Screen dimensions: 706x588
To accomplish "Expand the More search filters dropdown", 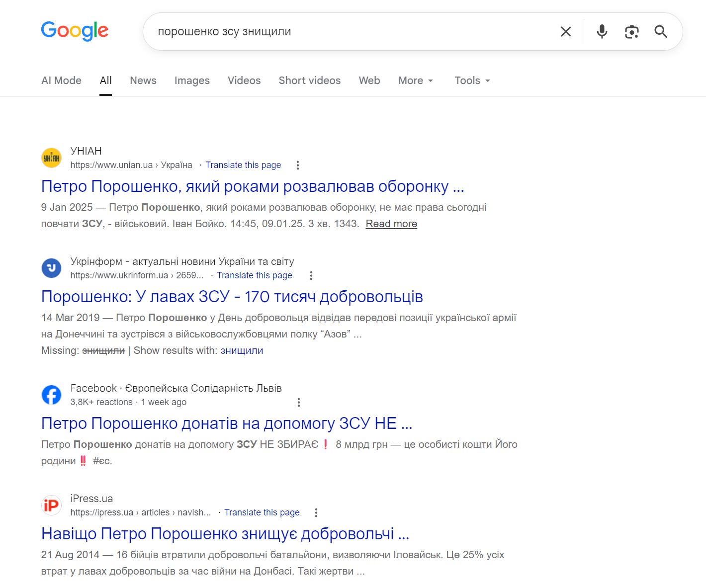I will 416,81.
